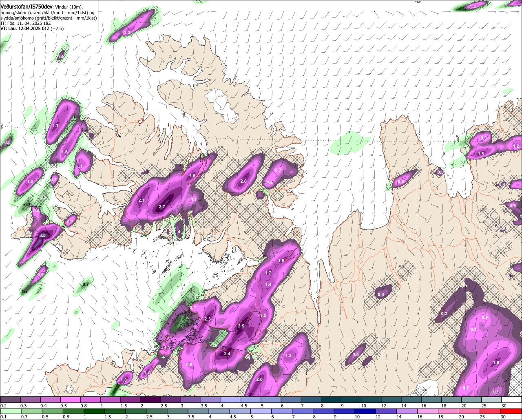The width and height of the screenshot is (522, 420).
Task: Click the 2.7 precipitation value on the map
Action: 162,207
